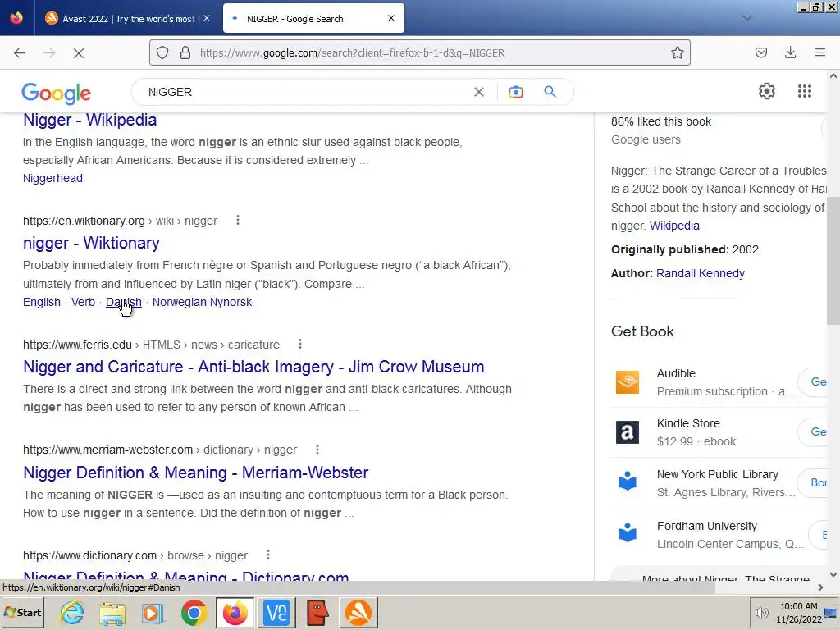Clear the Google search query
The image size is (840, 630).
(x=479, y=92)
